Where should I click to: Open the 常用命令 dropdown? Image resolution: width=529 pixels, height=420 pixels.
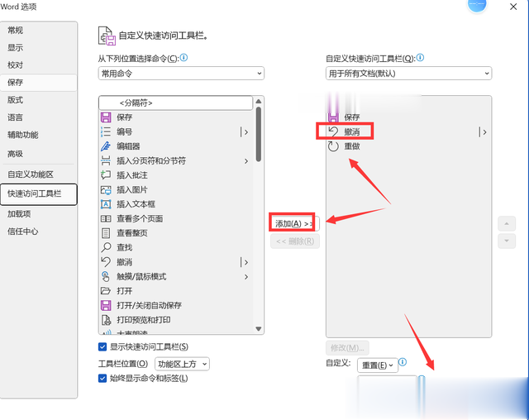click(181, 74)
